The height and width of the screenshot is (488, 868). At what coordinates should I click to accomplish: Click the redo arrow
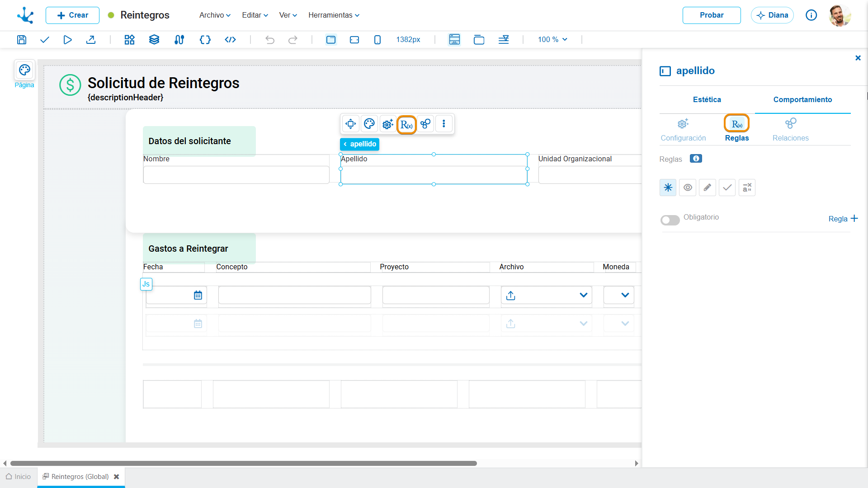[293, 40]
